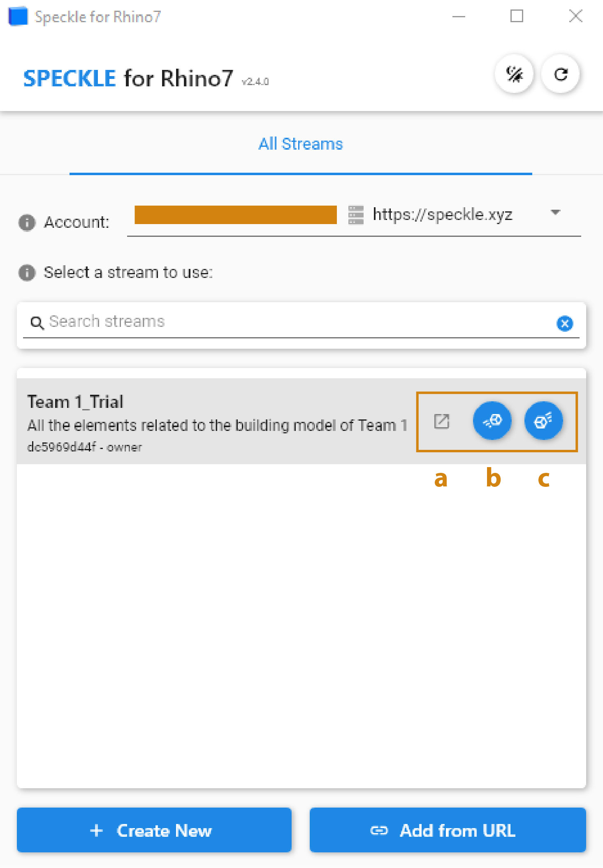Expand the https://speckle.xyz server list
Image resolution: width=603 pixels, height=868 pixels.
coord(555,213)
